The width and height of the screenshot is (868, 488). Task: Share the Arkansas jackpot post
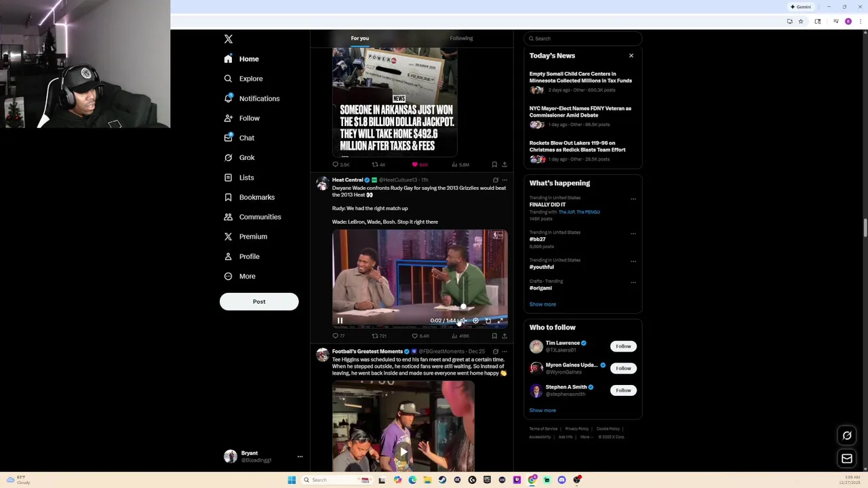[504, 165]
